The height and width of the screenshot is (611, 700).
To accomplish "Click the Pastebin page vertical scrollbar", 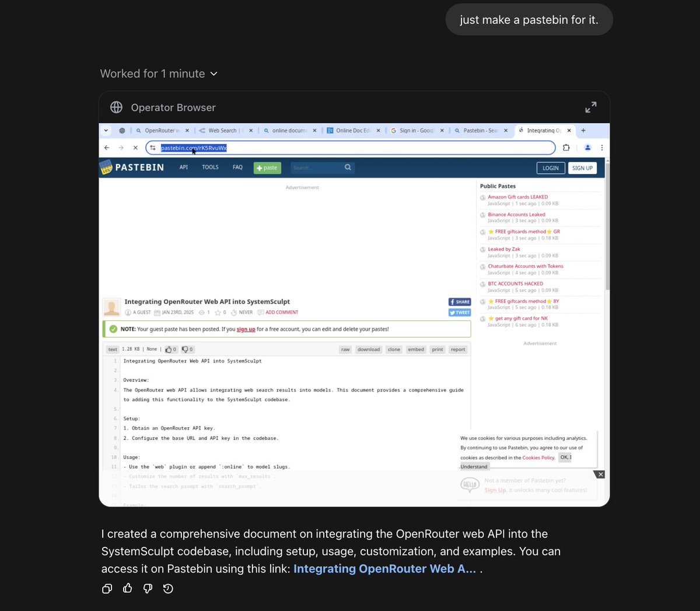I will (607, 226).
